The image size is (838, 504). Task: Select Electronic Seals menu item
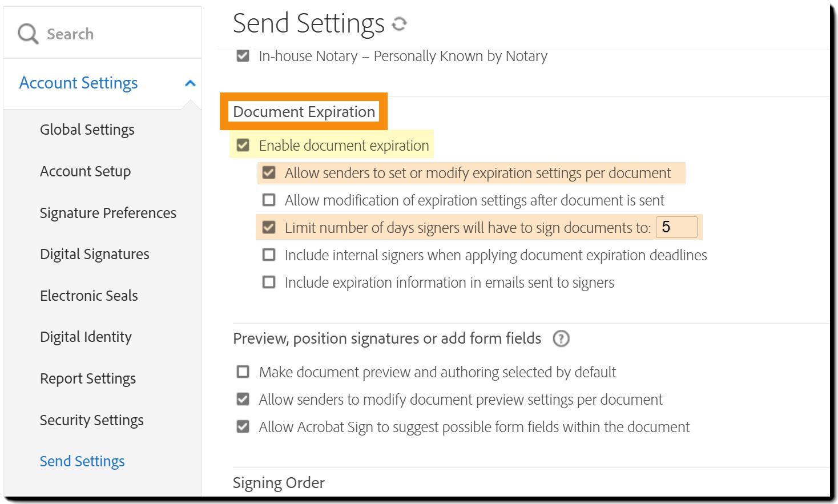point(89,296)
